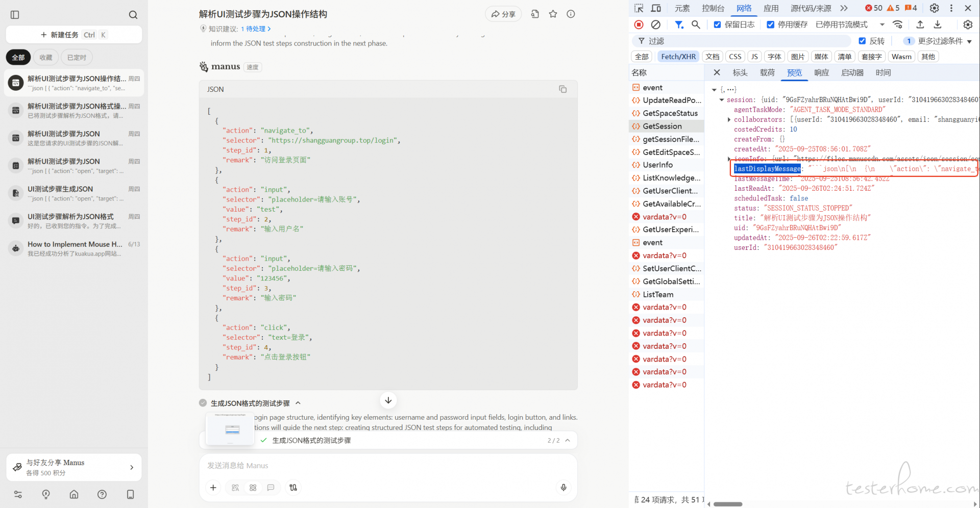Click the 新建任务 new task button
Screen dimensions: 980x508
point(74,35)
